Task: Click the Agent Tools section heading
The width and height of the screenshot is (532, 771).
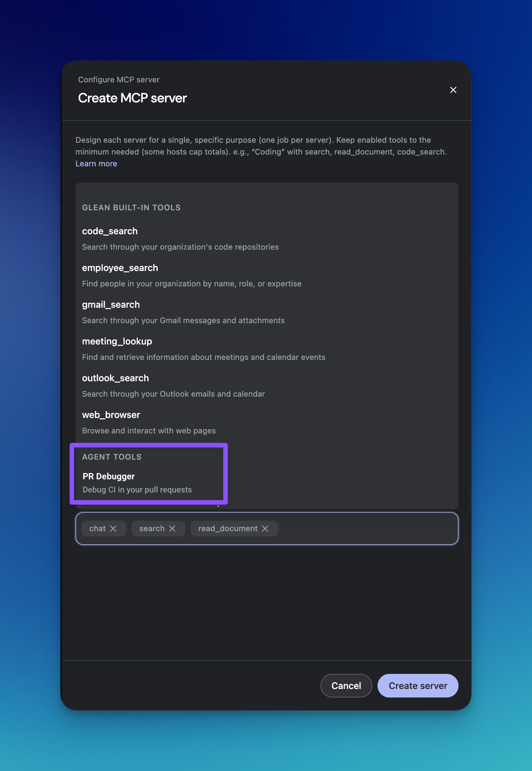Action: 112,457
